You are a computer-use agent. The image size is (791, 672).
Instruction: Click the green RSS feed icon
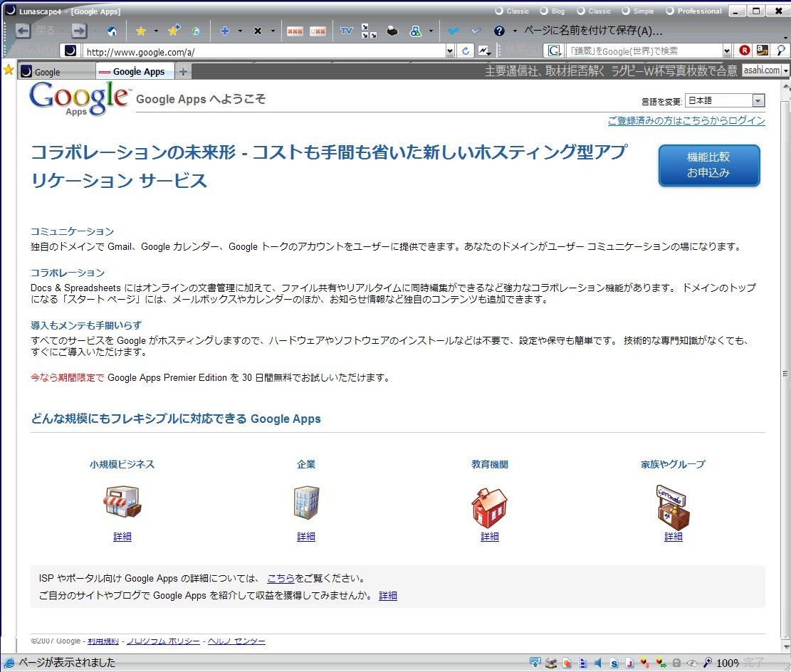(196, 32)
